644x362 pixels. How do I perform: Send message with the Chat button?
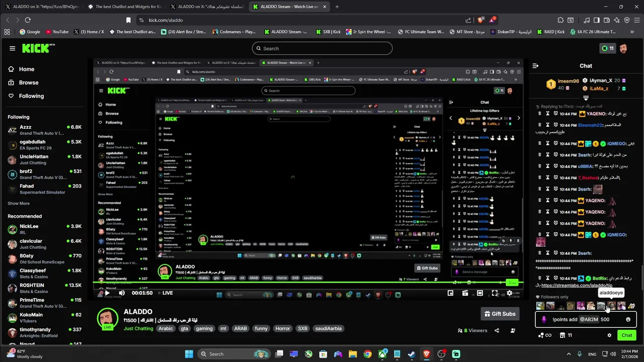tap(626, 335)
